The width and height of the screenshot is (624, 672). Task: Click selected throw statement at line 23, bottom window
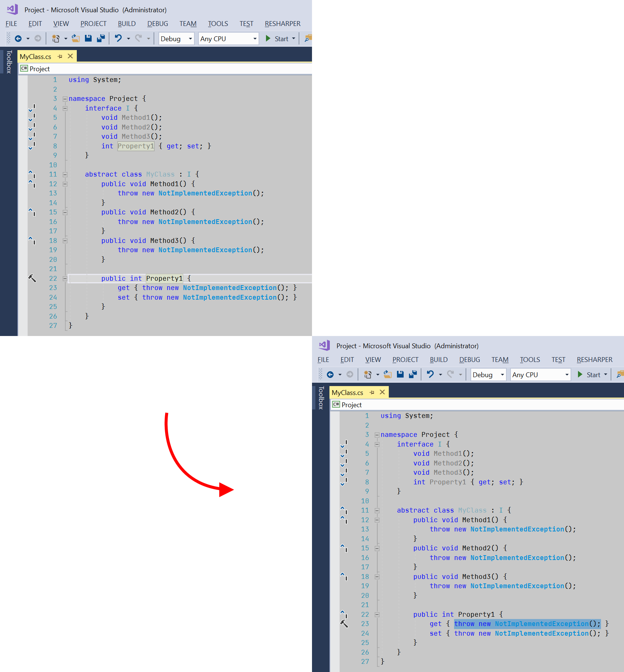(x=527, y=624)
